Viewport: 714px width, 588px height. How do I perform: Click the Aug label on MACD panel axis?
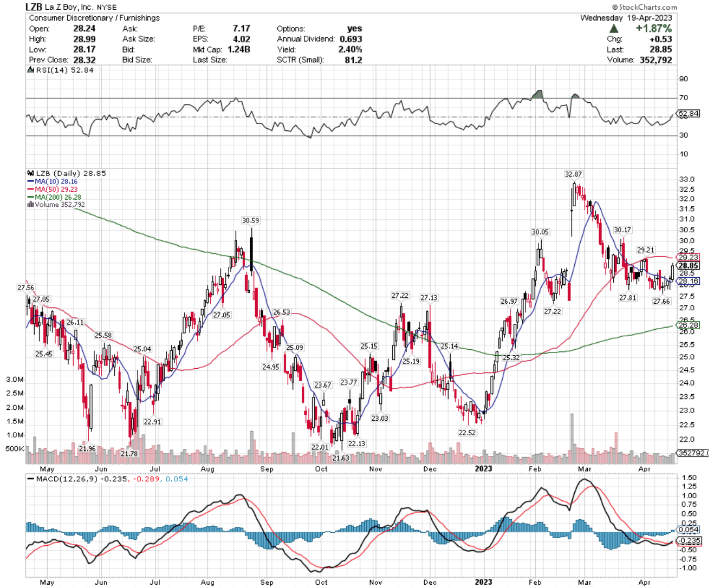click(x=207, y=583)
